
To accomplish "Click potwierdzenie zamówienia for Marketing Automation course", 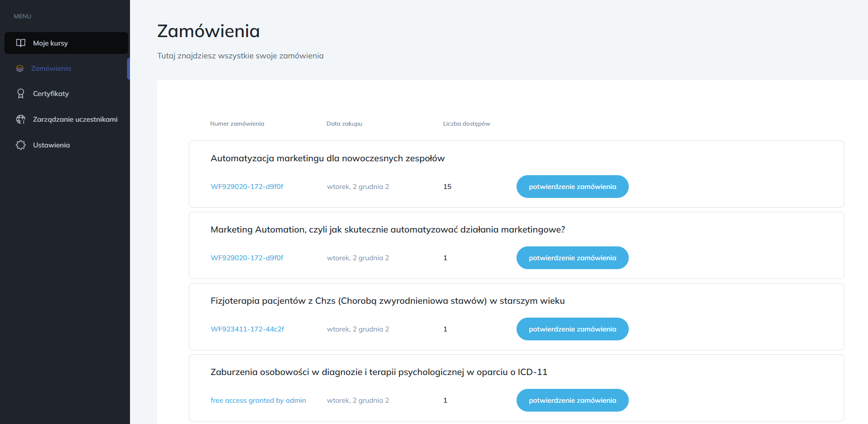I will coord(572,258).
